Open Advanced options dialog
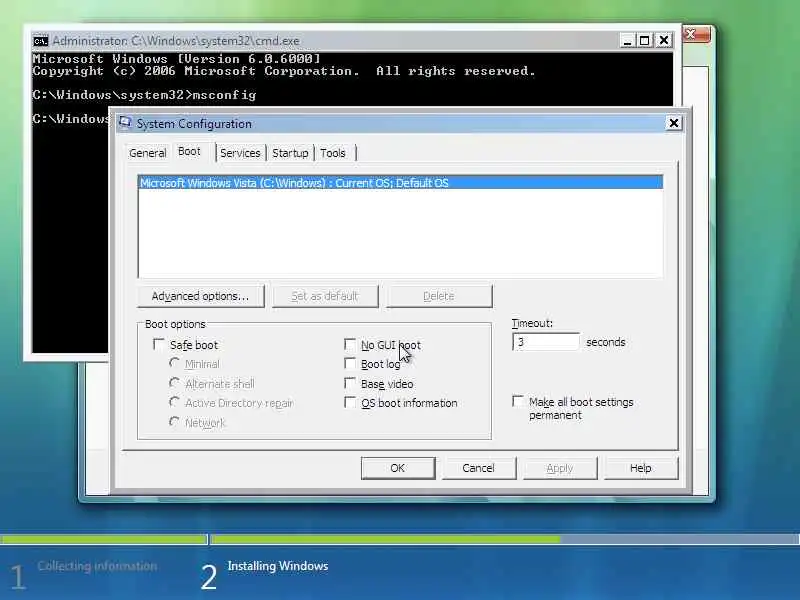 tap(201, 296)
